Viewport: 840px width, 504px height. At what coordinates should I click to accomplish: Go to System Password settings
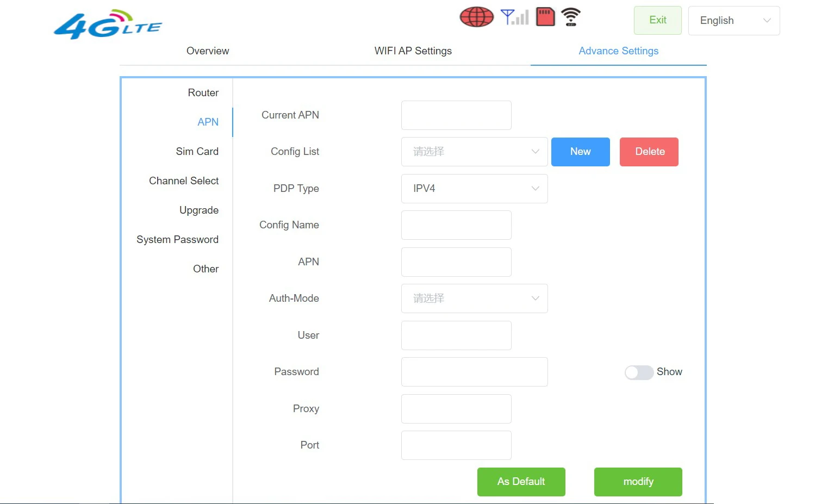coord(178,240)
